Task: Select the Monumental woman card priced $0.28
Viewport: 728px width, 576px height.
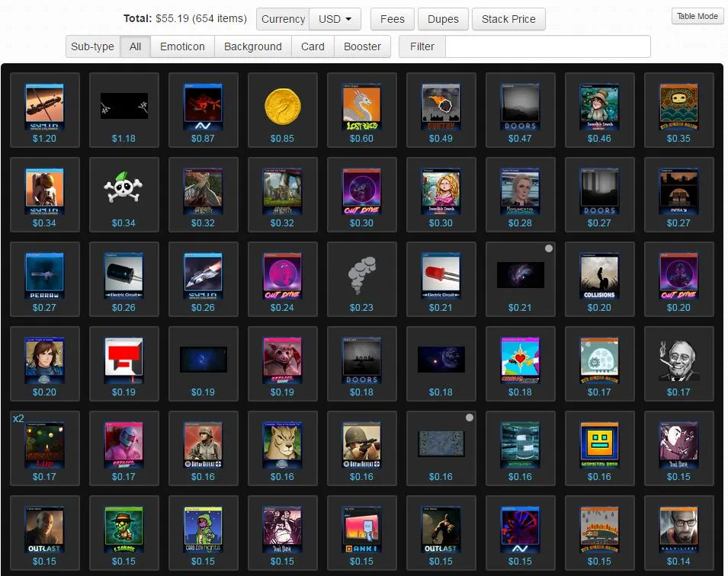Action: click(x=521, y=194)
